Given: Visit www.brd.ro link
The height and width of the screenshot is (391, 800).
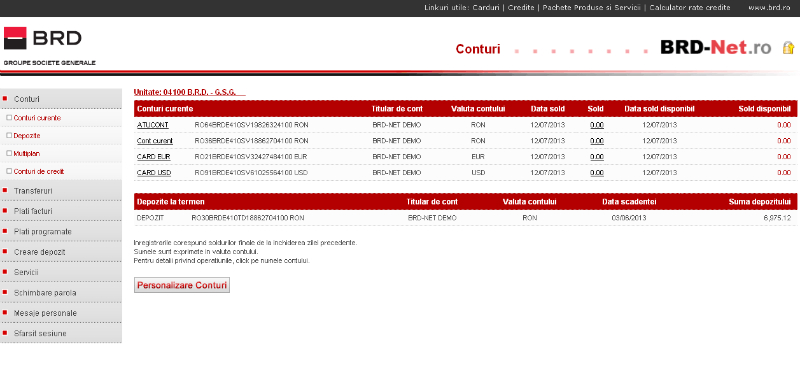Looking at the screenshot, I should (769, 8).
